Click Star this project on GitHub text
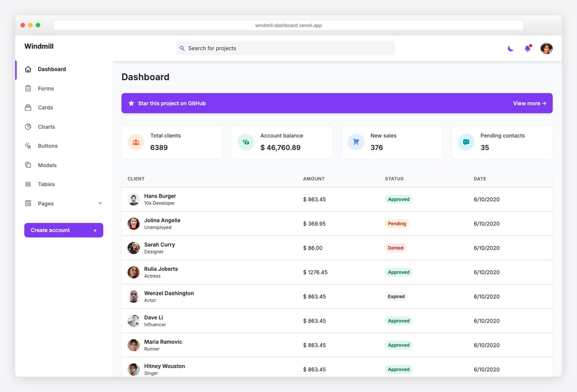The height and width of the screenshot is (392, 577). click(x=172, y=103)
